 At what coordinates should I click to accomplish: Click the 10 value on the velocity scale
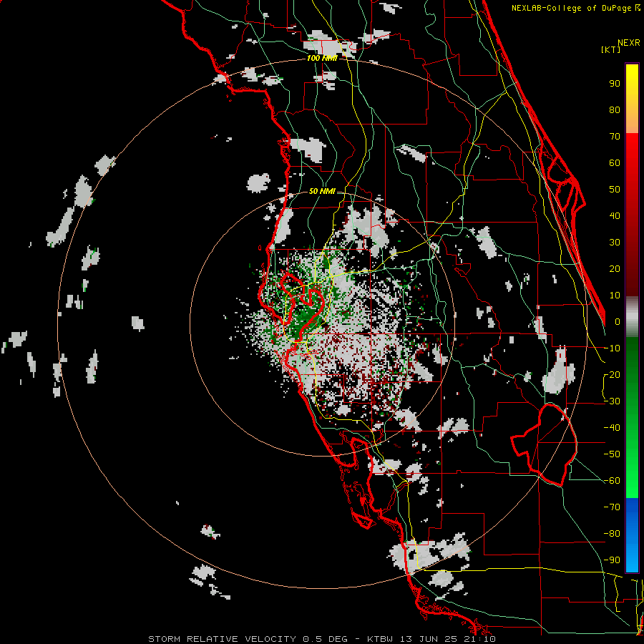pyautogui.click(x=615, y=296)
